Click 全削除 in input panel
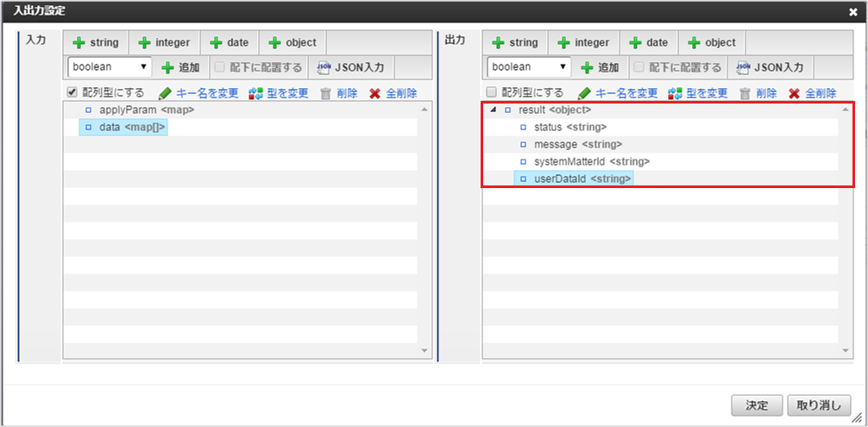 point(393,93)
